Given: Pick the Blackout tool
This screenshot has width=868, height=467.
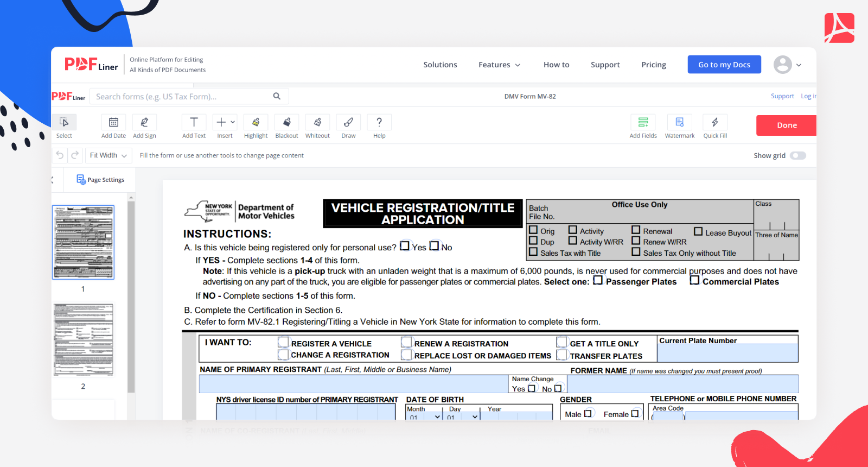Looking at the screenshot, I should pos(286,123).
